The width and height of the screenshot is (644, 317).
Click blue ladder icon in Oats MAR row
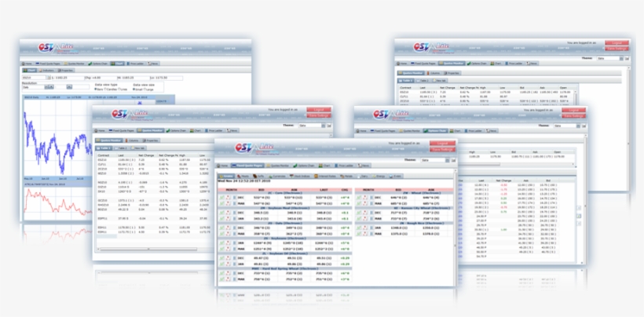(x=235, y=234)
